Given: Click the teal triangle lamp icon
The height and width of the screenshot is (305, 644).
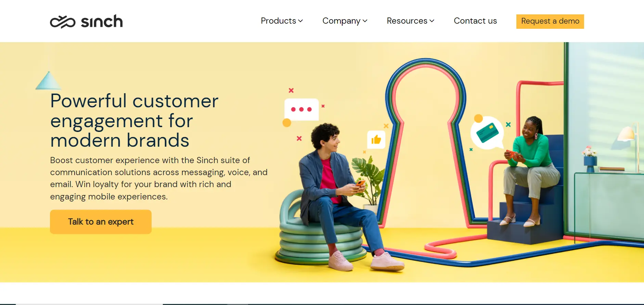Looking at the screenshot, I should tap(48, 81).
